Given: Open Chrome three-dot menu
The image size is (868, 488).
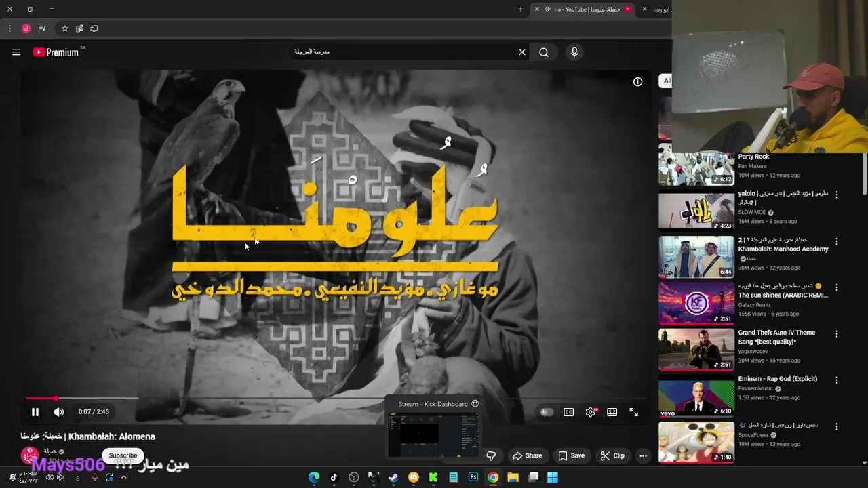Looking at the screenshot, I should pos(9,28).
